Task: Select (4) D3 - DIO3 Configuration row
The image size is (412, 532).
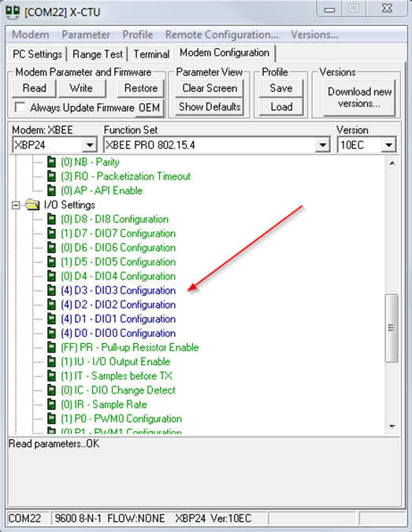Action: pyautogui.click(x=118, y=290)
